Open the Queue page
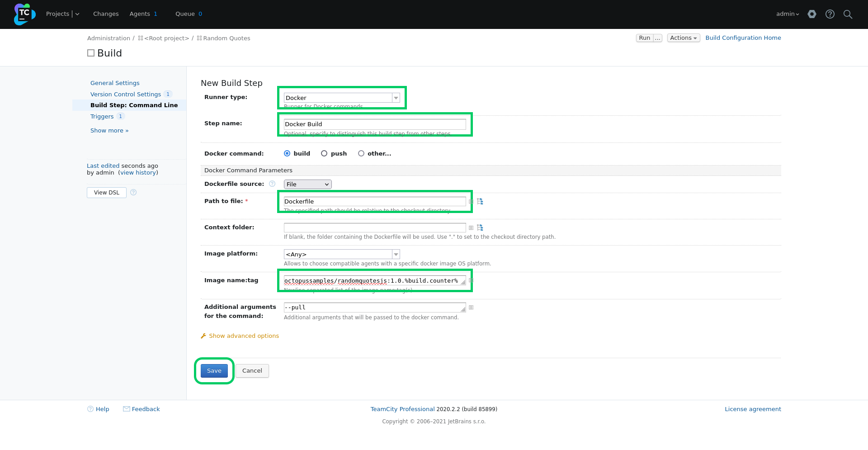This screenshot has height=450, width=868. point(185,14)
